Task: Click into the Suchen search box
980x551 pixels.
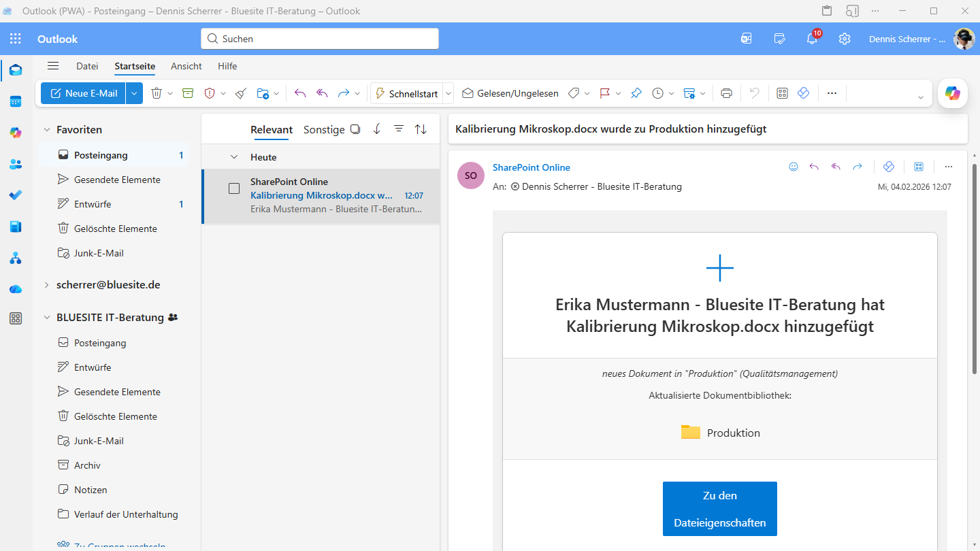Action: 320,39
